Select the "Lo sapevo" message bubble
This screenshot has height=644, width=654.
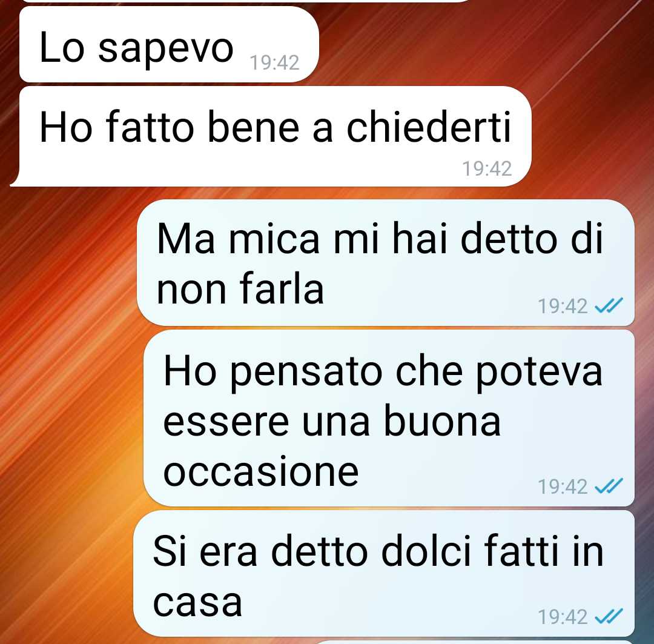[169, 44]
